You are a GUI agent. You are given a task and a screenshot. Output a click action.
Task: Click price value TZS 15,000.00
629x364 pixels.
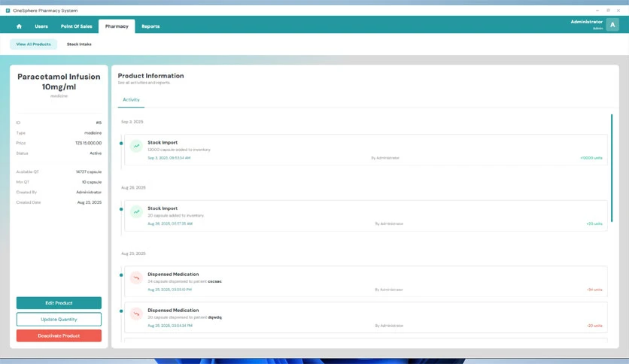88,143
